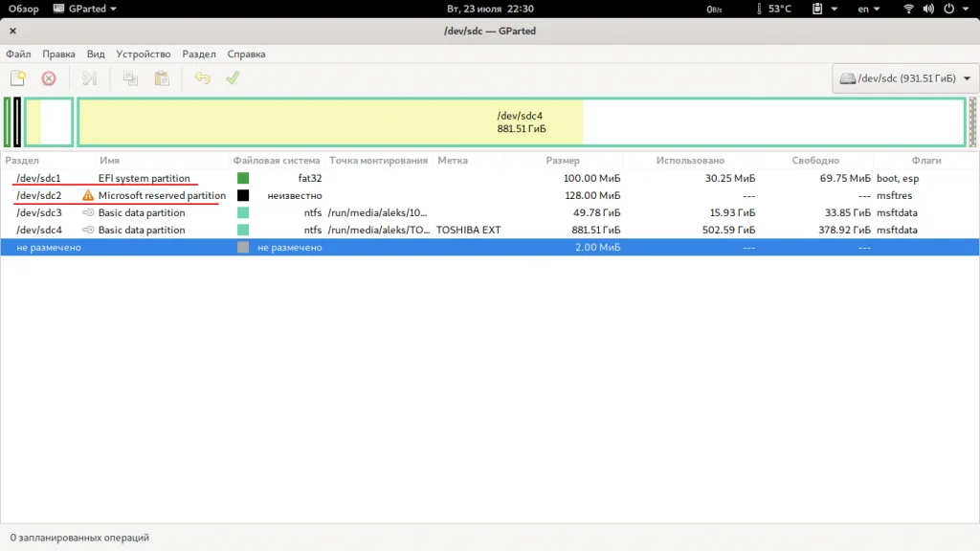Sort by the Раздел column header

tap(48, 161)
